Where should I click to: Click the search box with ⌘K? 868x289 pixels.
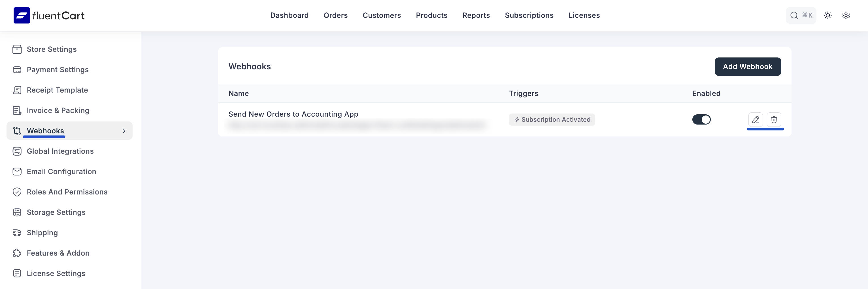coord(801,16)
